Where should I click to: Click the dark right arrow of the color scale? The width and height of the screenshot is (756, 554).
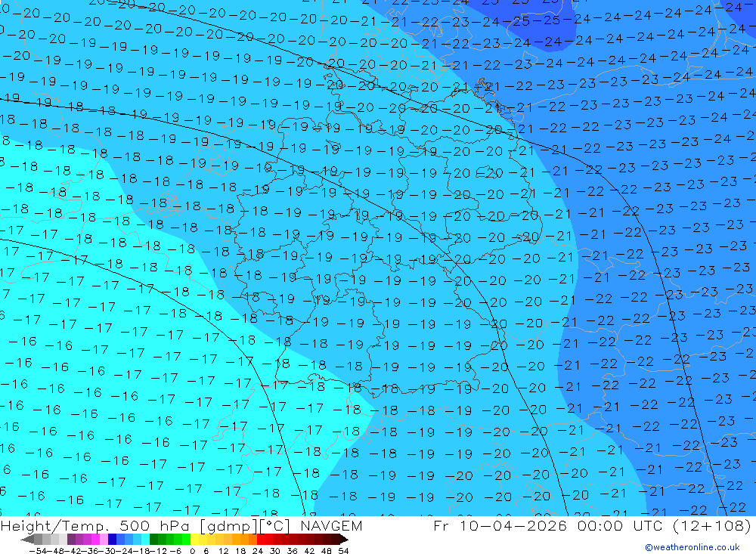[x=344, y=540]
